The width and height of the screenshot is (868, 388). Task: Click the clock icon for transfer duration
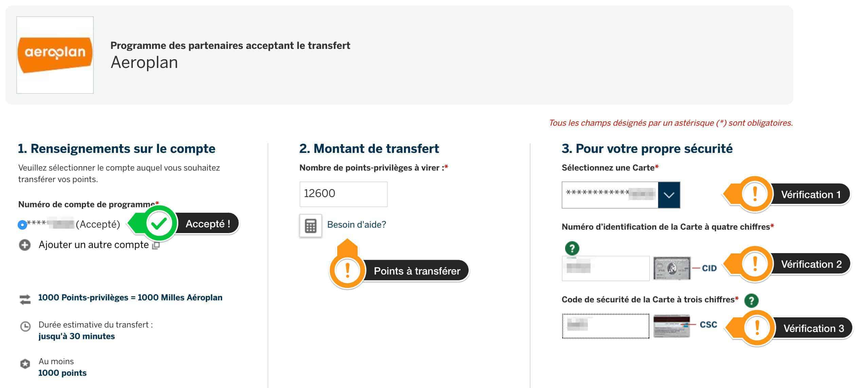[x=25, y=327]
